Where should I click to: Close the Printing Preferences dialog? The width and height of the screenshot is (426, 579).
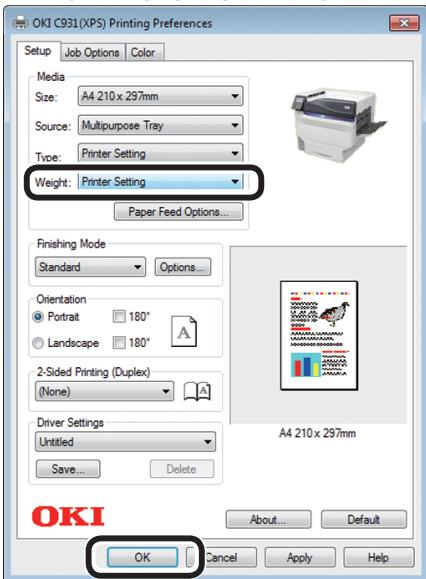click(404, 23)
